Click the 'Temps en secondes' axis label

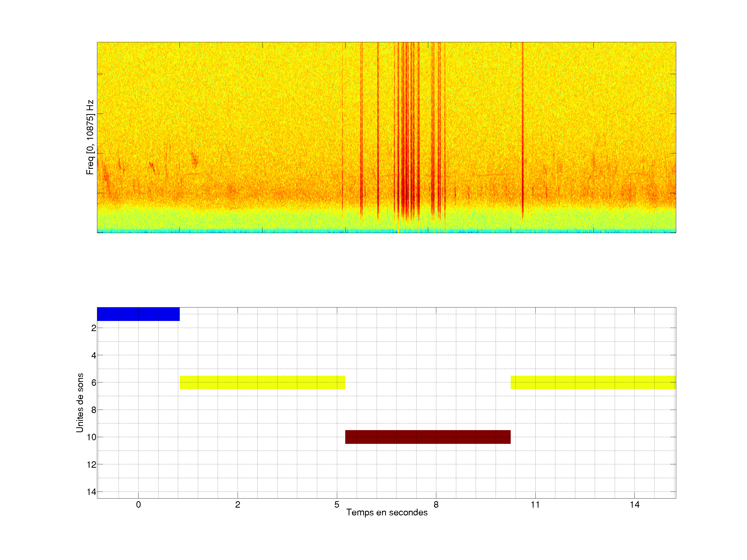tap(387, 512)
